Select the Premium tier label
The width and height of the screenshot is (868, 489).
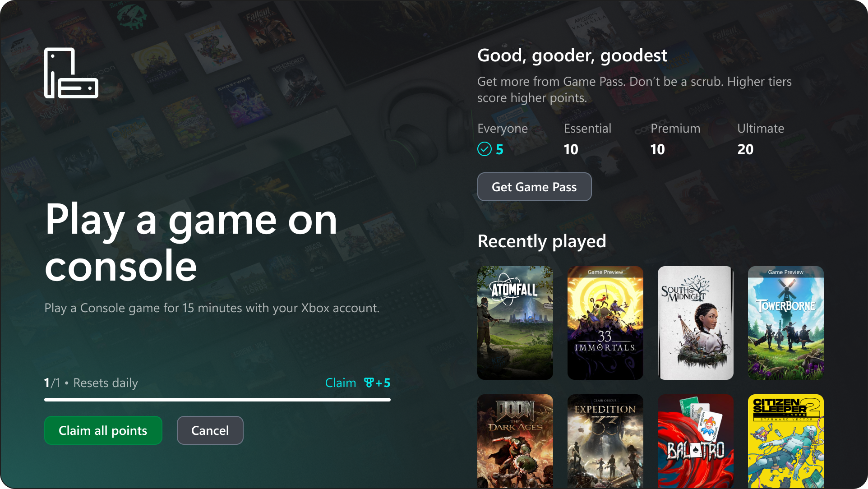(x=675, y=129)
